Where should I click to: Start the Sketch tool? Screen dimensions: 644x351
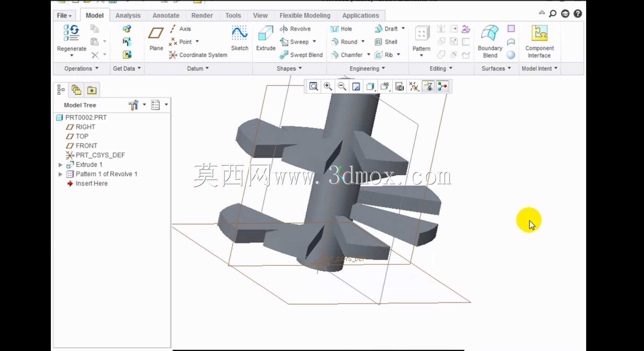coord(239,38)
